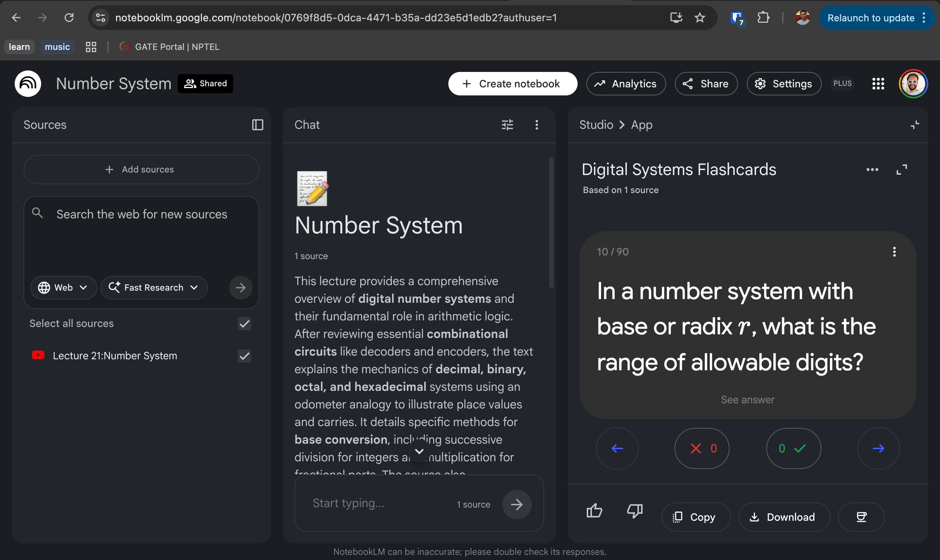Screen dimensions: 940x560
Task: Deselect the Lecture 21:Number System source
Action: [244, 356]
